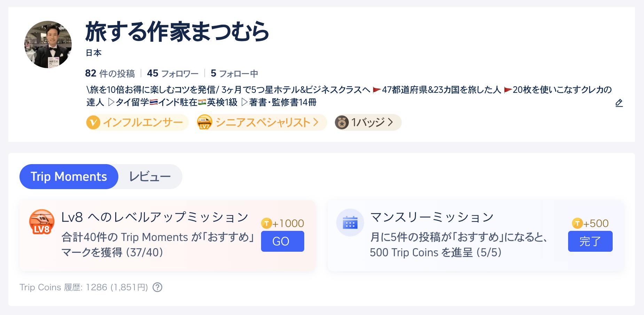Click the gold V influencer icon
This screenshot has width=644, height=315.
(x=93, y=122)
